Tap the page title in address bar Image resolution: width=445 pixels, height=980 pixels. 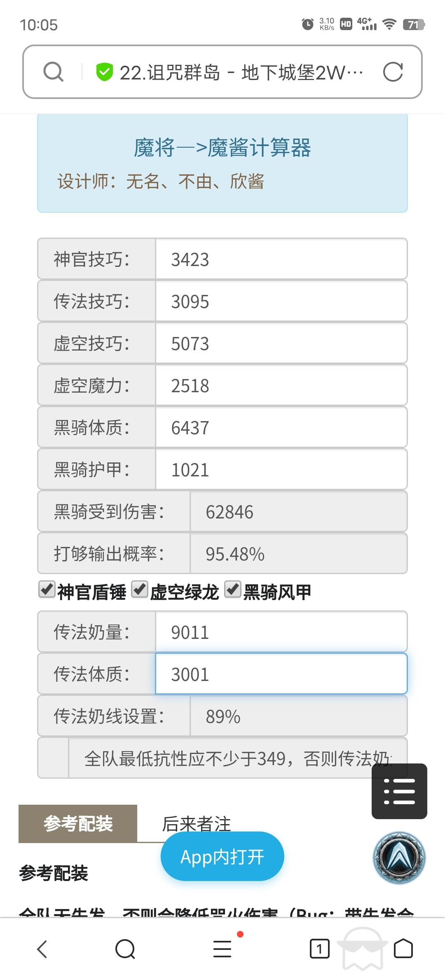(241, 73)
